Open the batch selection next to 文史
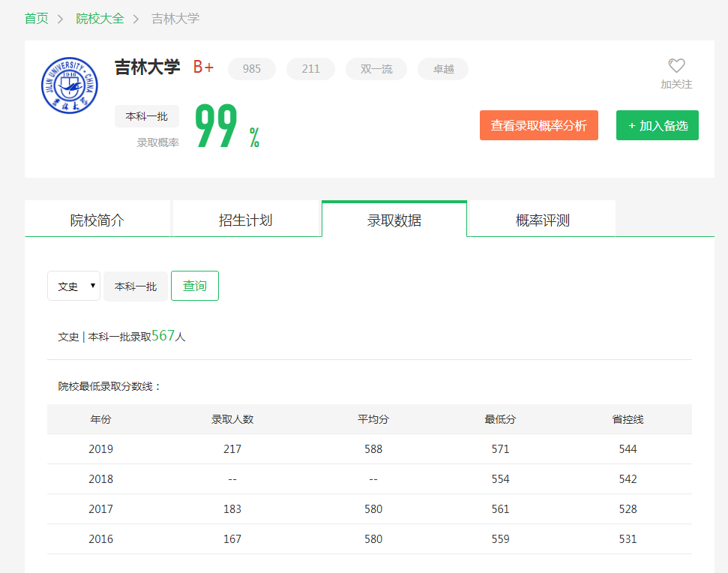This screenshot has height=573, width=728. [x=136, y=286]
